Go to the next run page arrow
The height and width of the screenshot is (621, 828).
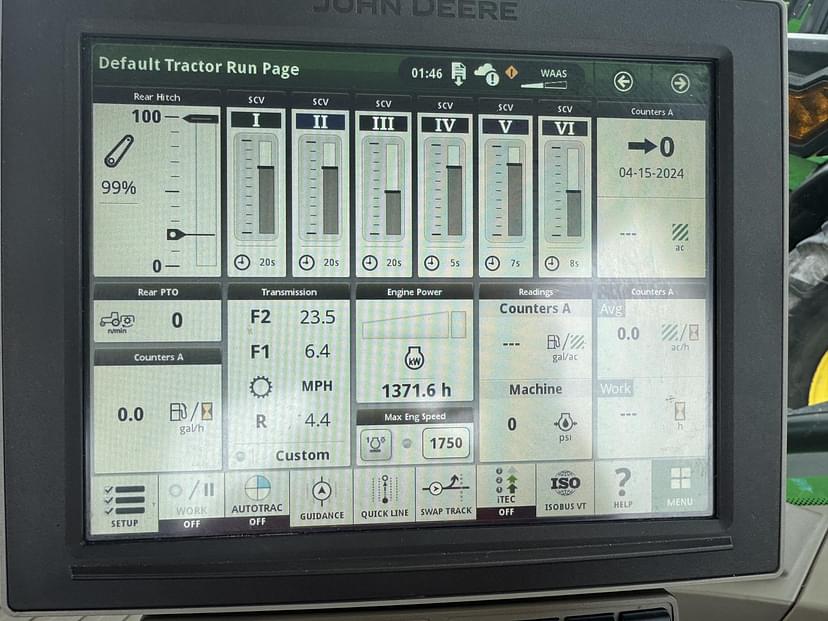(680, 83)
